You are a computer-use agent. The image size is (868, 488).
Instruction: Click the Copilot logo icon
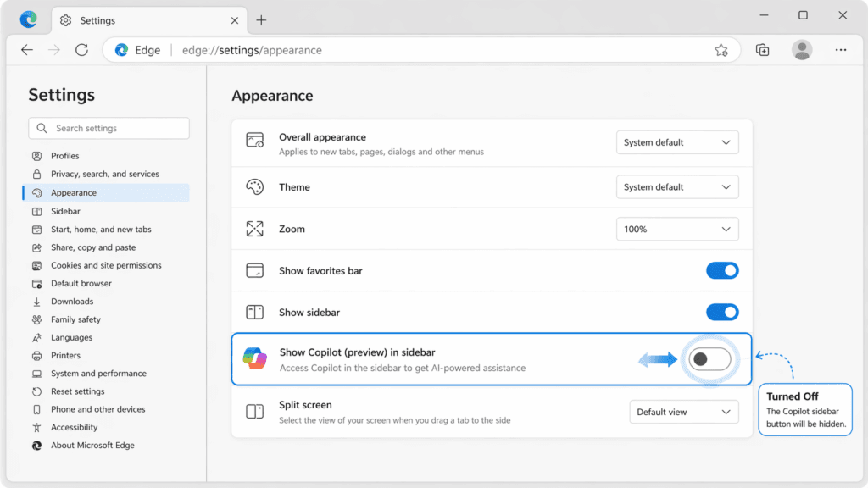pyautogui.click(x=254, y=358)
